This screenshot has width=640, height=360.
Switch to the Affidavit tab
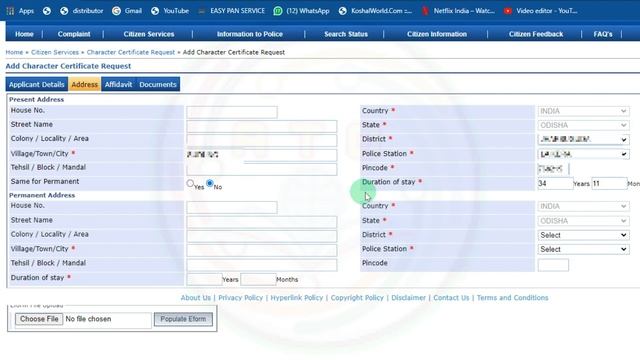click(x=118, y=84)
